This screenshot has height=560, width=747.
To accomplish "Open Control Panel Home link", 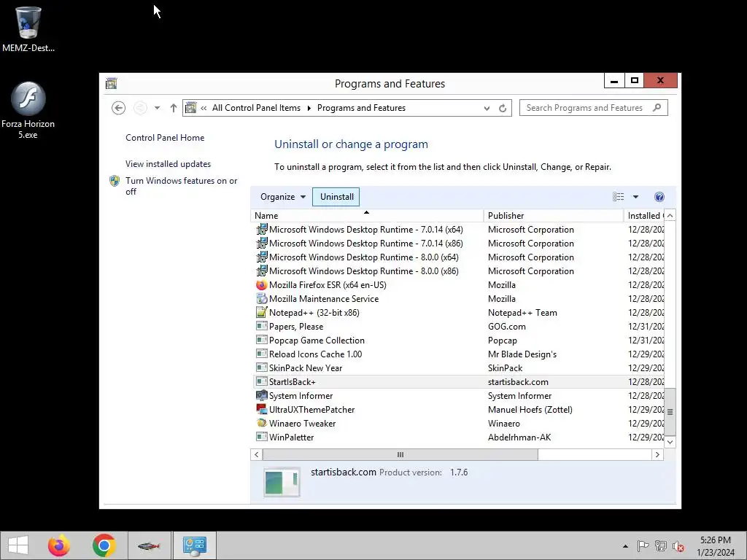I will [x=165, y=138].
